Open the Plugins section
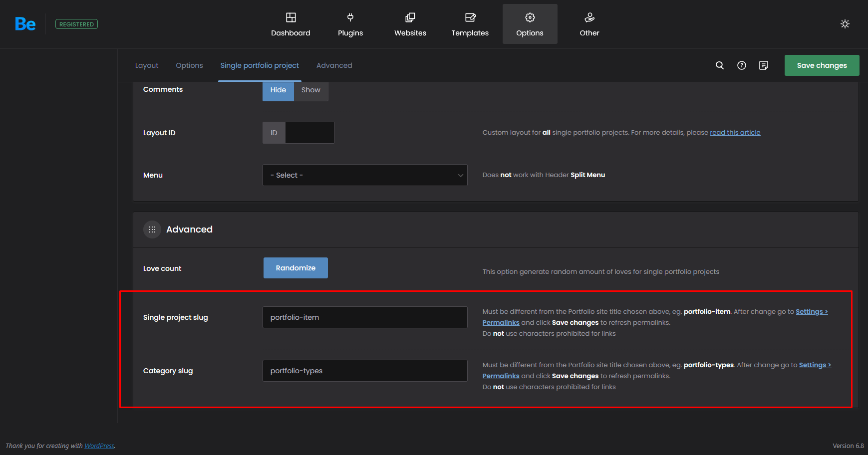 click(x=350, y=24)
